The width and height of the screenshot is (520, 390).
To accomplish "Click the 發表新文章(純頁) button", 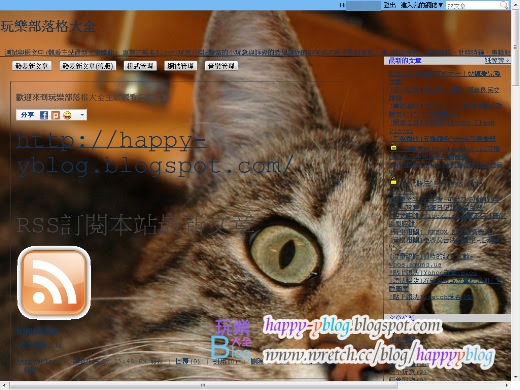I will [x=88, y=66].
